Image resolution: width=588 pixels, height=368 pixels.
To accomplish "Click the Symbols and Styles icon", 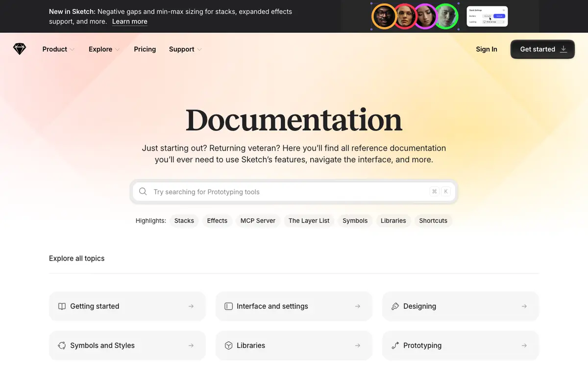I will [x=62, y=345].
